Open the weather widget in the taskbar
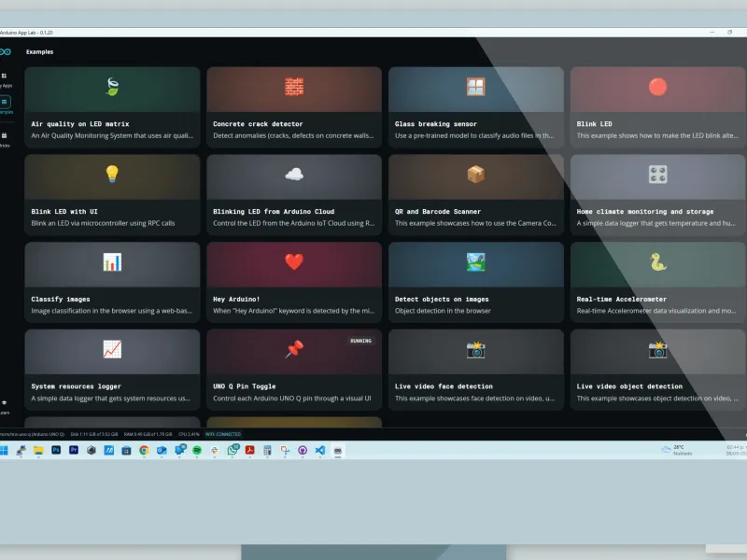 point(676,450)
